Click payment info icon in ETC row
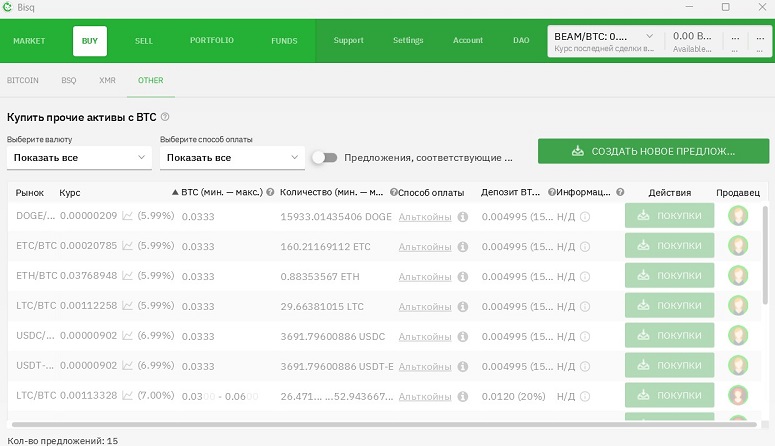775x446 pixels. point(463,246)
